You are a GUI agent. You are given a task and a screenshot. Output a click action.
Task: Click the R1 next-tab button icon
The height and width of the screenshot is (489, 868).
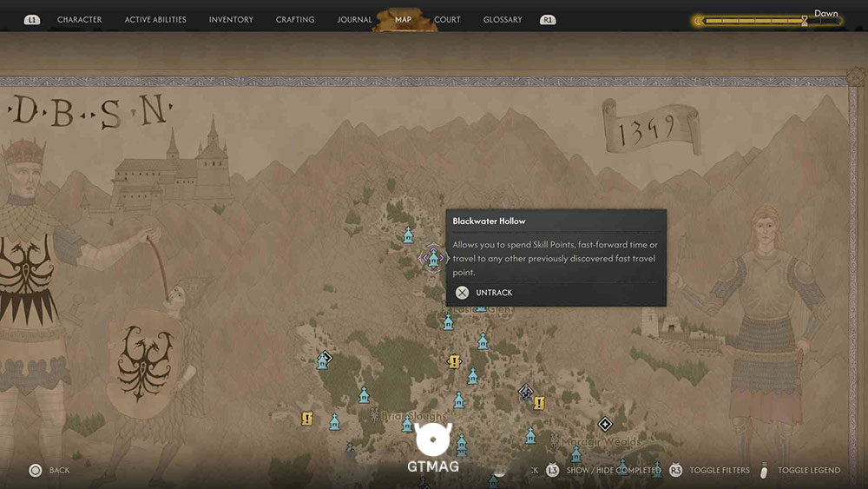[x=548, y=20]
